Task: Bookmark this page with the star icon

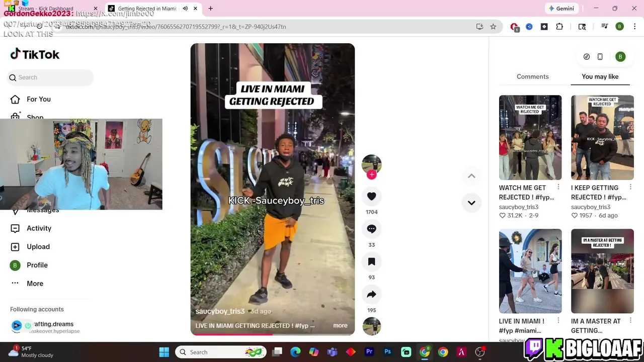Action: tap(493, 27)
